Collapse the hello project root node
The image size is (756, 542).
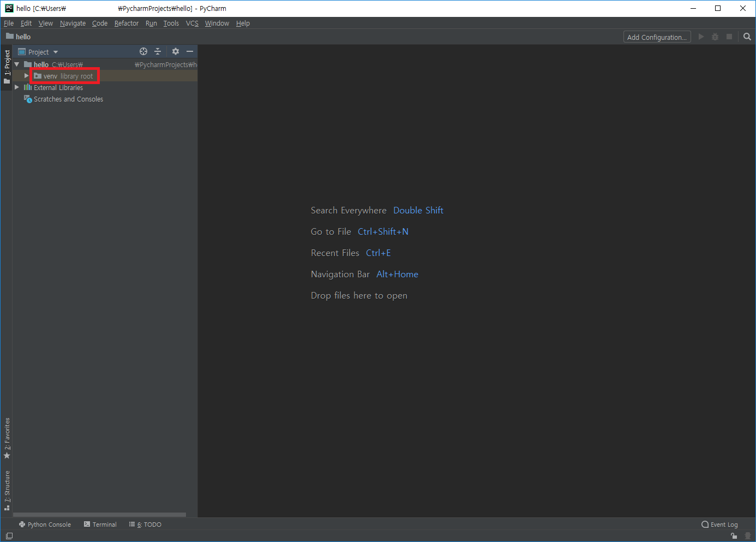(17, 64)
